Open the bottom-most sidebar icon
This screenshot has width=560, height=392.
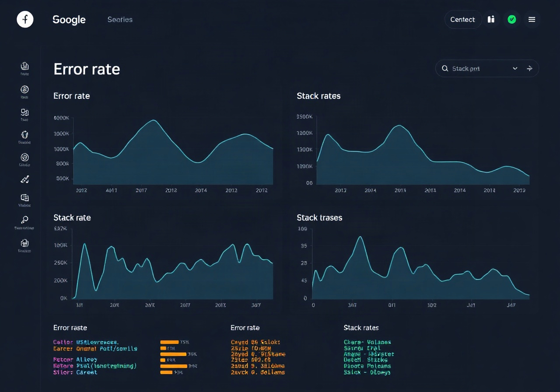pyautogui.click(x=24, y=243)
